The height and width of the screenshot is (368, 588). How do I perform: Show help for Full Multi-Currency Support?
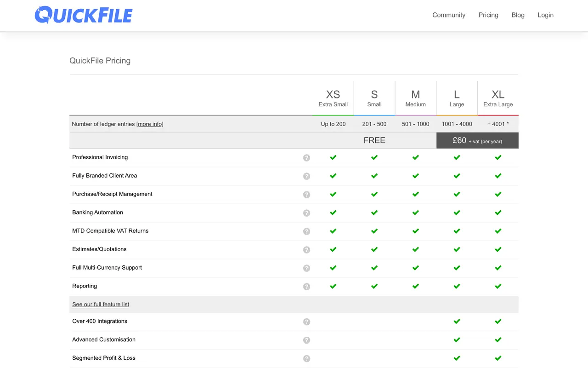tap(306, 268)
